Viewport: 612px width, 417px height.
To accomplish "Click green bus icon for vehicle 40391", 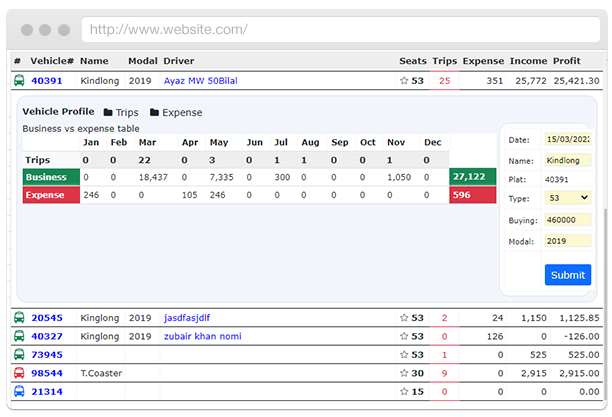I will coord(19,81).
